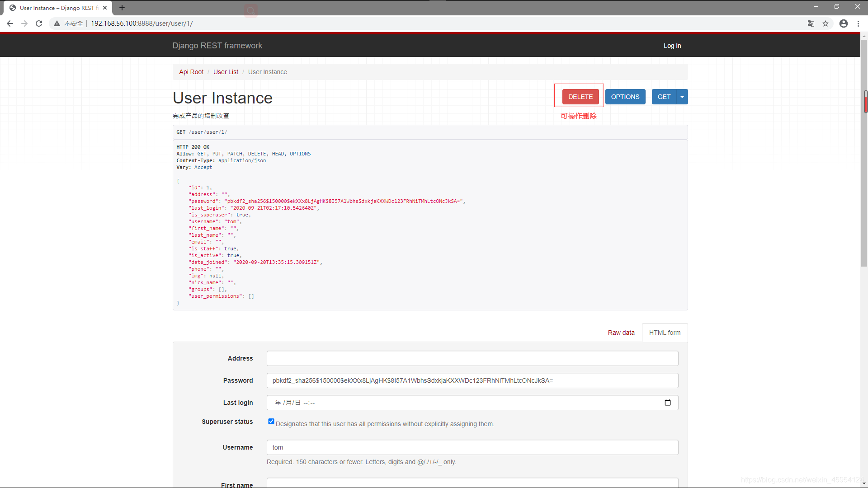Open the translate page icon
The width and height of the screenshot is (868, 488).
[811, 23]
